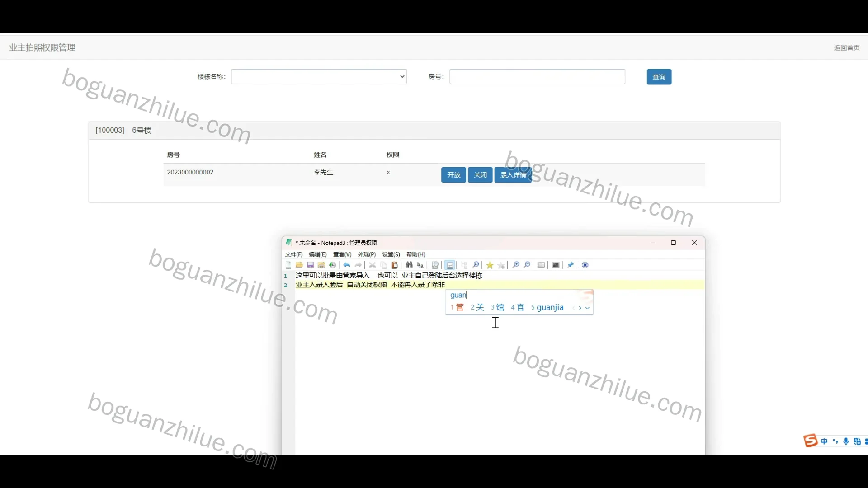Open a file via the folder icon

(x=299, y=265)
